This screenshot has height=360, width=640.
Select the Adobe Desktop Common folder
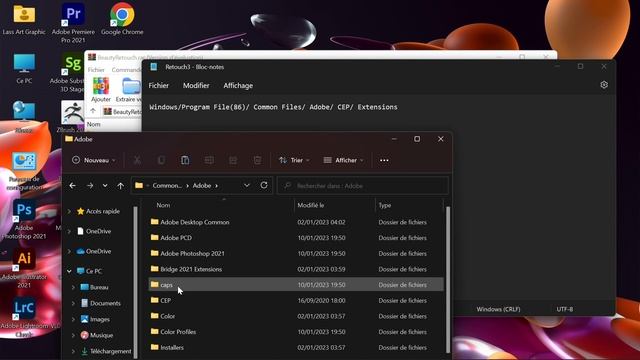click(296, 222)
